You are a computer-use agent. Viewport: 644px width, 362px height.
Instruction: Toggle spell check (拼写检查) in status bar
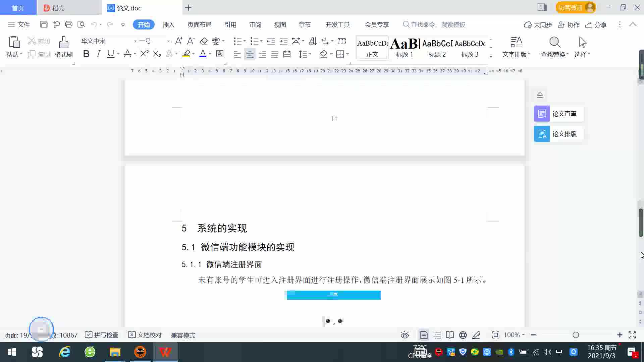pyautogui.click(x=102, y=335)
